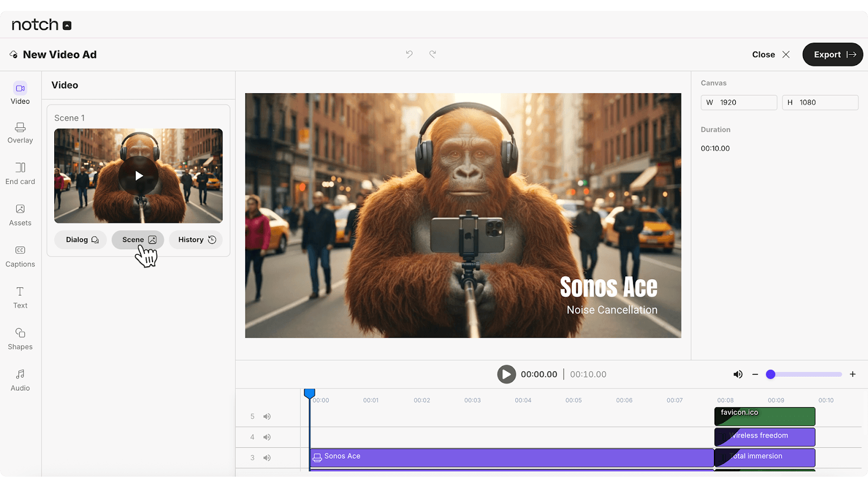Viewport: 868px width, 488px height.
Task: Select the Sonos Ace title on canvas
Action: pyautogui.click(x=608, y=287)
